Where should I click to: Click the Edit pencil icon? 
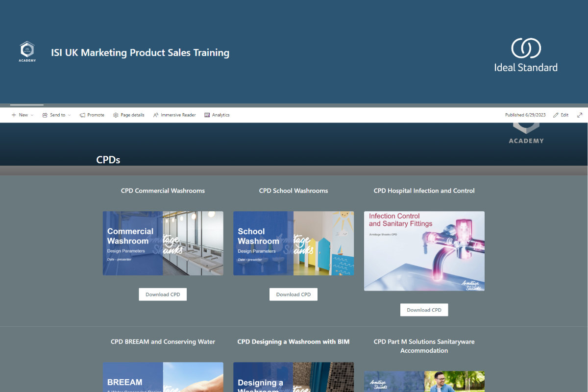556,115
